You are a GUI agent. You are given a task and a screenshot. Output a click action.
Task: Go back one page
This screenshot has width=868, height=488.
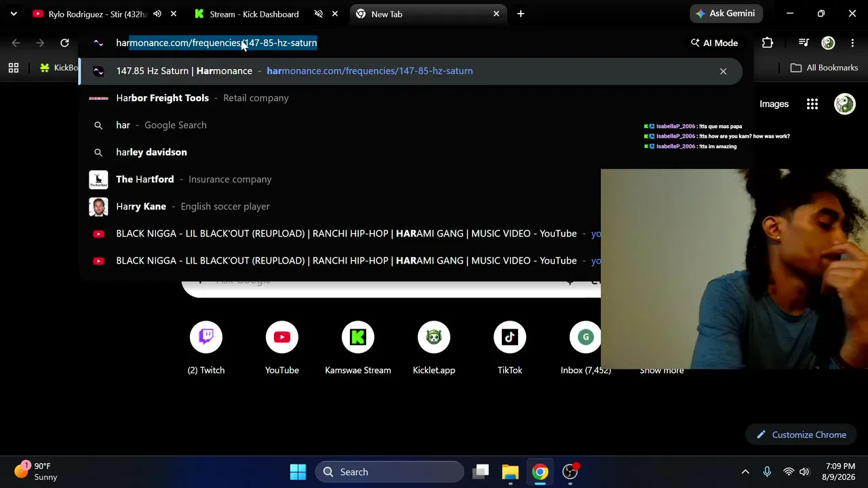[x=16, y=43]
